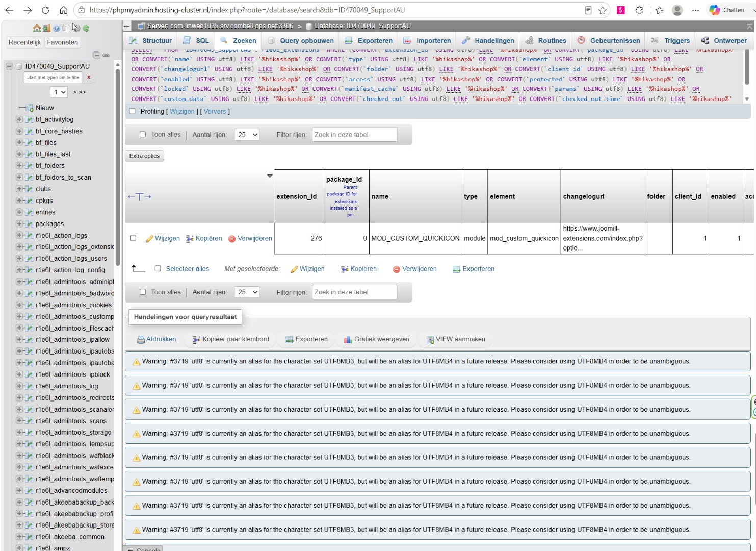756x551 pixels.
Task: Expand the clubs table node
Action: [x=19, y=189]
